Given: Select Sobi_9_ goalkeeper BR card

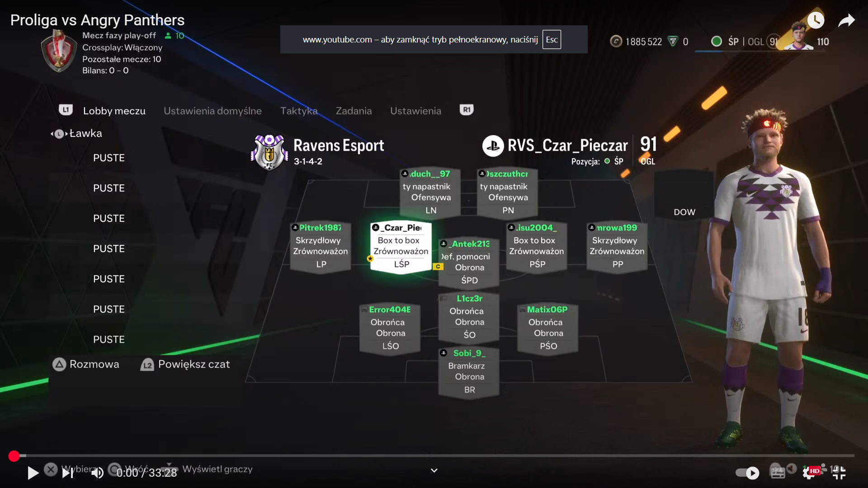Looking at the screenshot, I should click(469, 372).
